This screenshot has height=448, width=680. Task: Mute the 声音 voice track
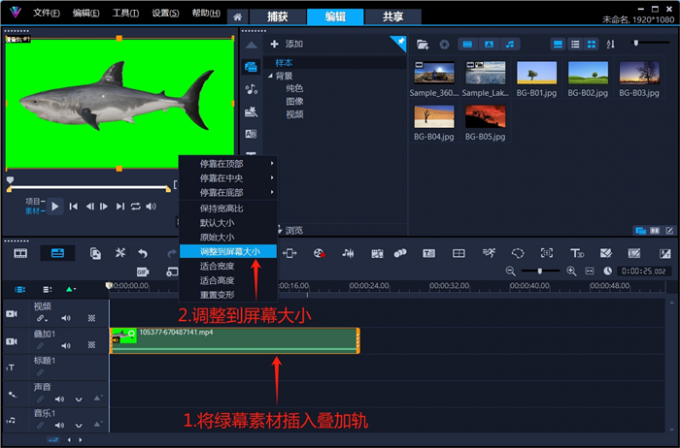tap(59, 399)
